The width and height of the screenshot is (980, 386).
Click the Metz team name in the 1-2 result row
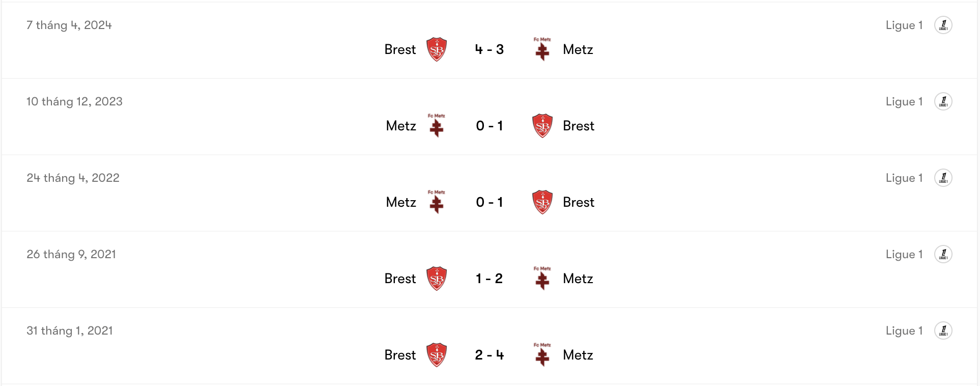click(x=578, y=278)
